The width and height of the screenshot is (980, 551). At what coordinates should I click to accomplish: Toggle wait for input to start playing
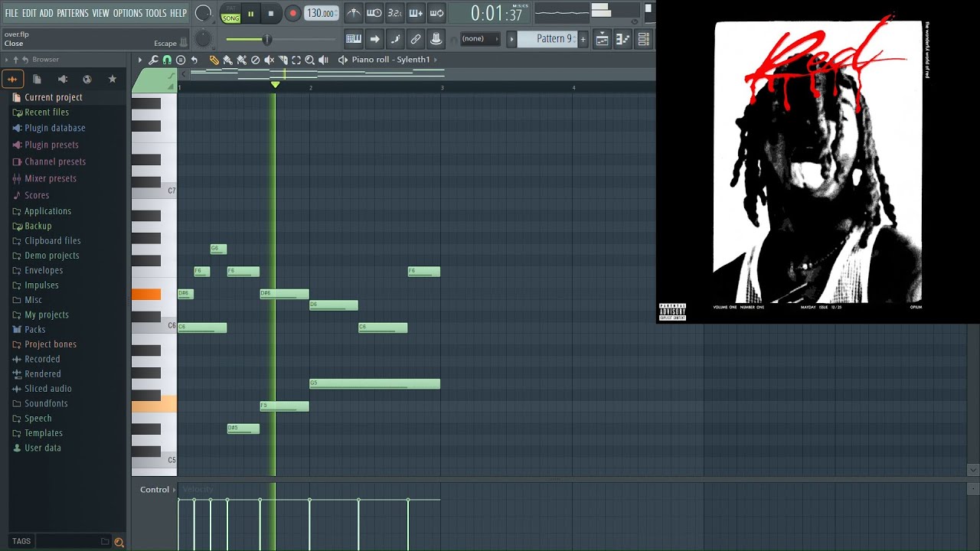[374, 13]
